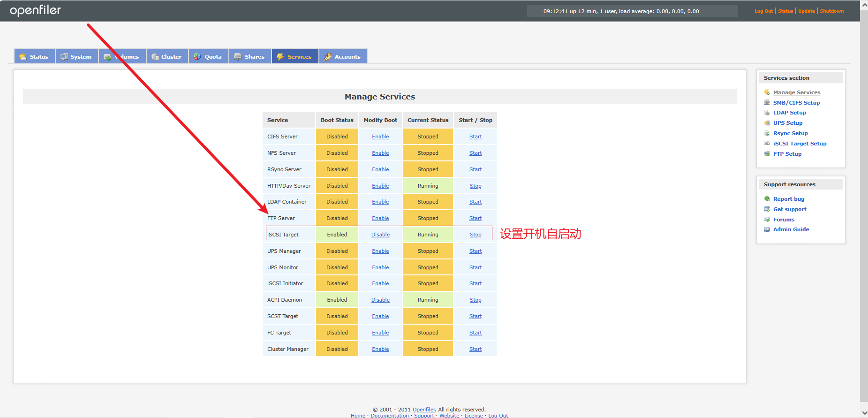Open the iSCSI Target Setup link
This screenshot has width=868, height=418.
[x=800, y=144]
